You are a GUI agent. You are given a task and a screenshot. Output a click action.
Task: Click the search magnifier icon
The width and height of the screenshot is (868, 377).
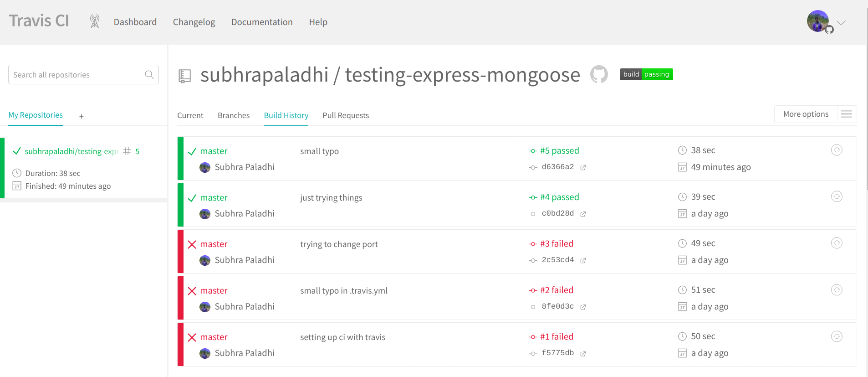149,75
